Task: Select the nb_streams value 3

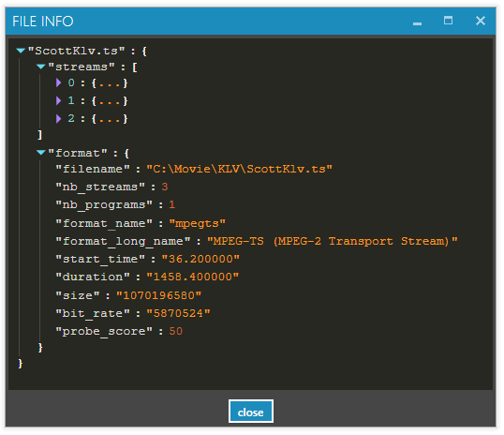Action: click(165, 187)
